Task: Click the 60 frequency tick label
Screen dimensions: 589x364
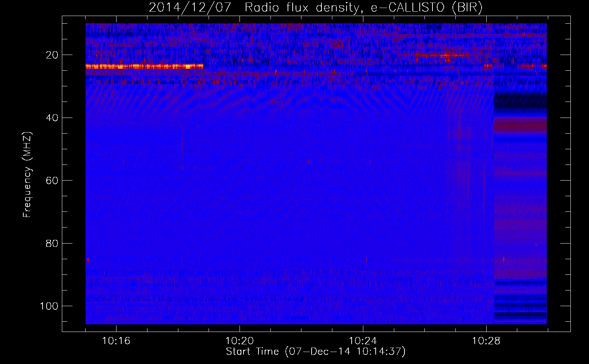Action: coord(52,181)
